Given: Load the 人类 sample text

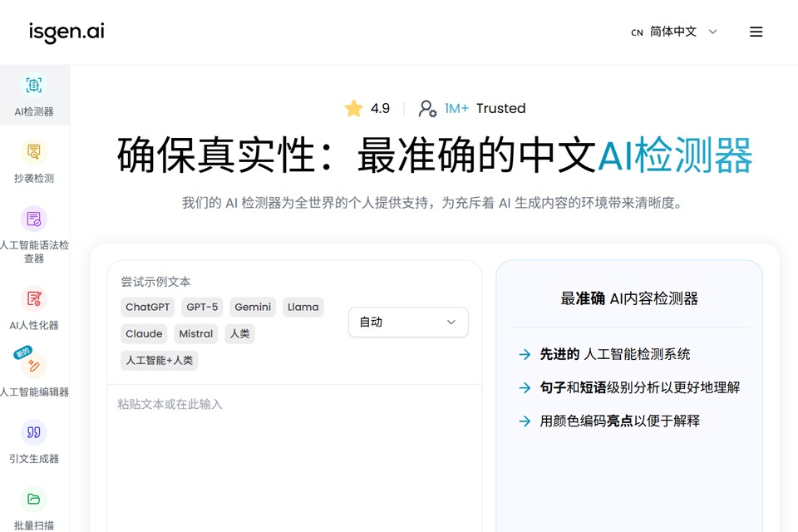Looking at the screenshot, I should pos(239,333).
